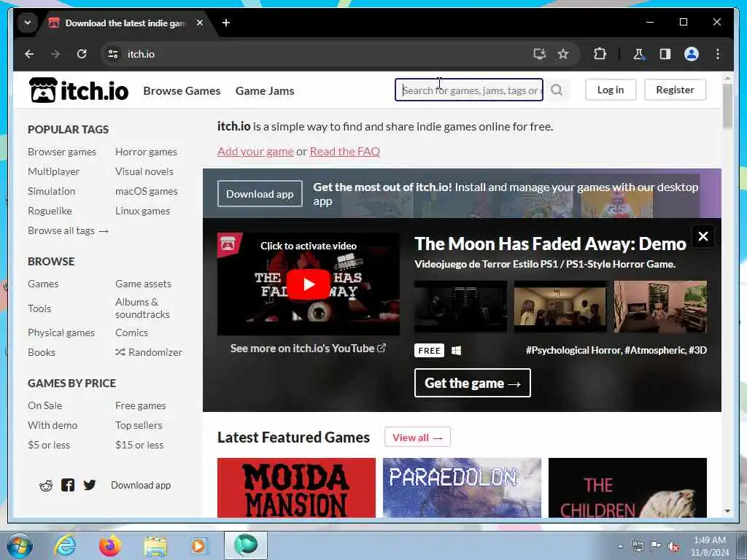This screenshot has height=560, width=747.
Task: Show hidden tray icons arrow
Action: pyautogui.click(x=620, y=546)
